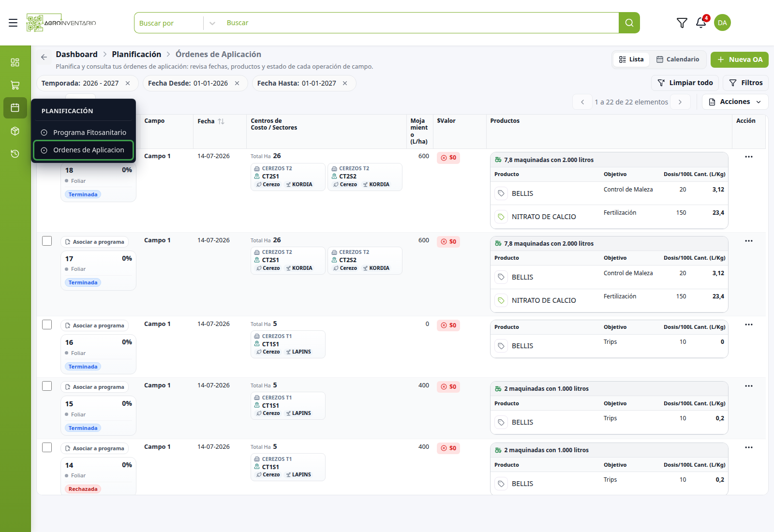Image resolution: width=774 pixels, height=532 pixels.
Task: Click the Rechazada status badge of order 14
Action: (83, 489)
